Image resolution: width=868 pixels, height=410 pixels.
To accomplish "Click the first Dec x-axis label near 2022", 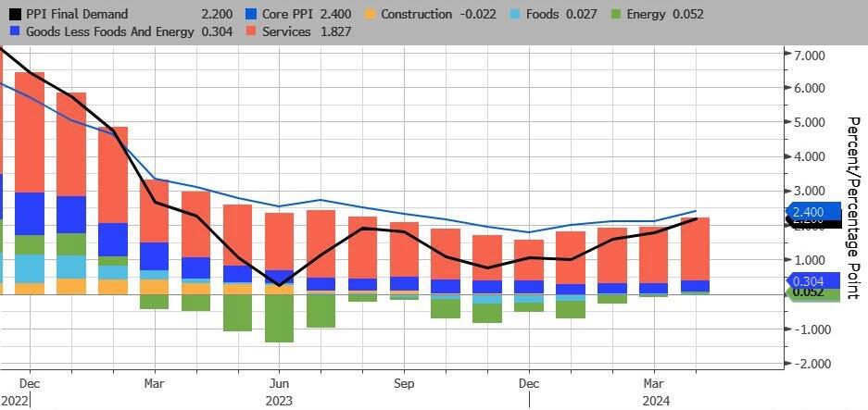I will 29,383.
